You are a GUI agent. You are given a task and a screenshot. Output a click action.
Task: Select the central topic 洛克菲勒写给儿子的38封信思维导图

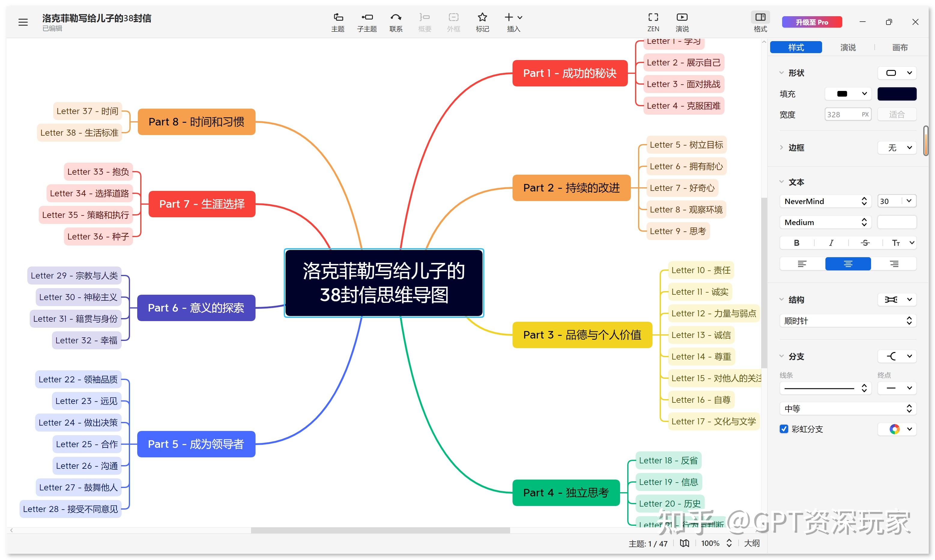tap(383, 283)
